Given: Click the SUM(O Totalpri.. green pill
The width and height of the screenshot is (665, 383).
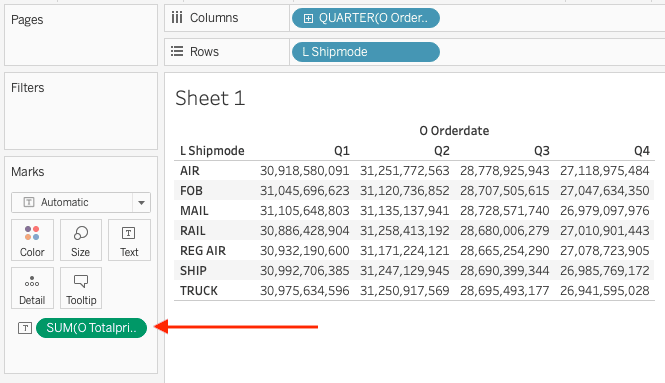Looking at the screenshot, I should click(92, 328).
